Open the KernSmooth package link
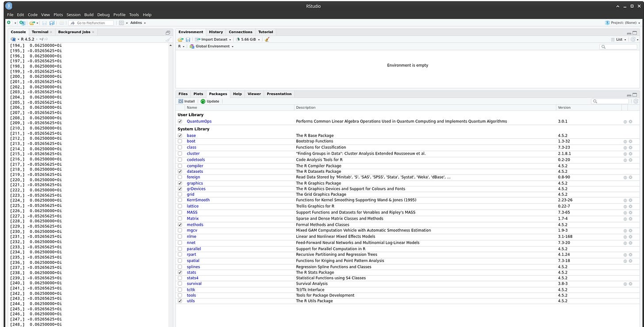The width and height of the screenshot is (644, 327). [x=198, y=200]
